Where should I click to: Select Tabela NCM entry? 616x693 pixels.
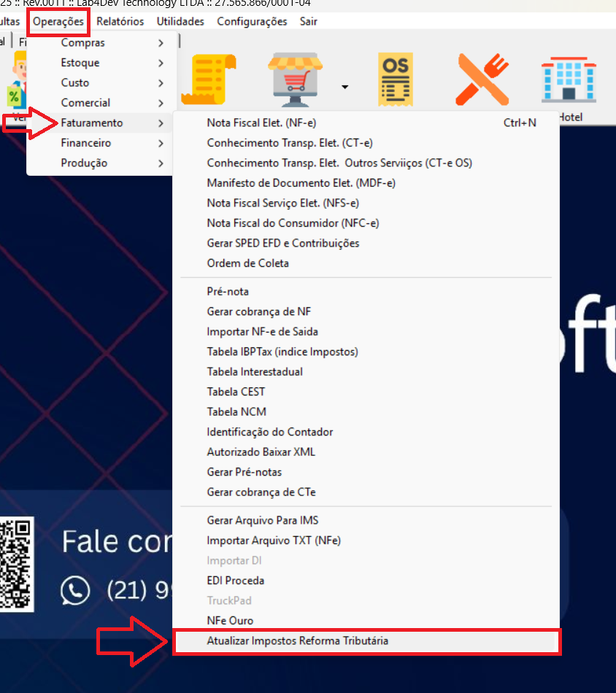tap(236, 411)
